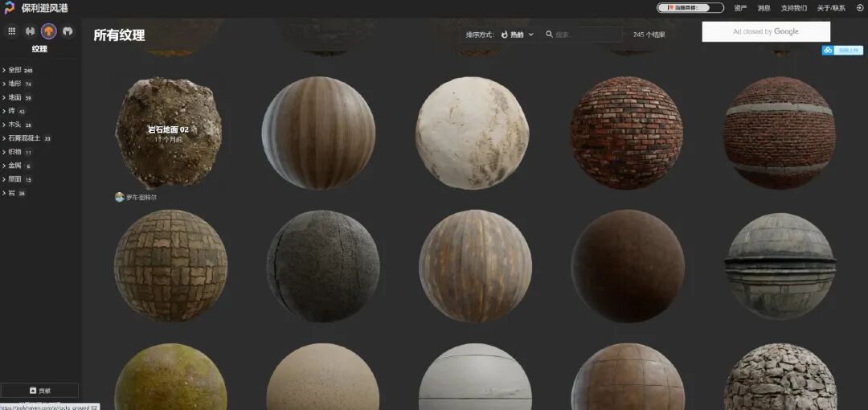Switch to the models asset type icon

pos(68,31)
